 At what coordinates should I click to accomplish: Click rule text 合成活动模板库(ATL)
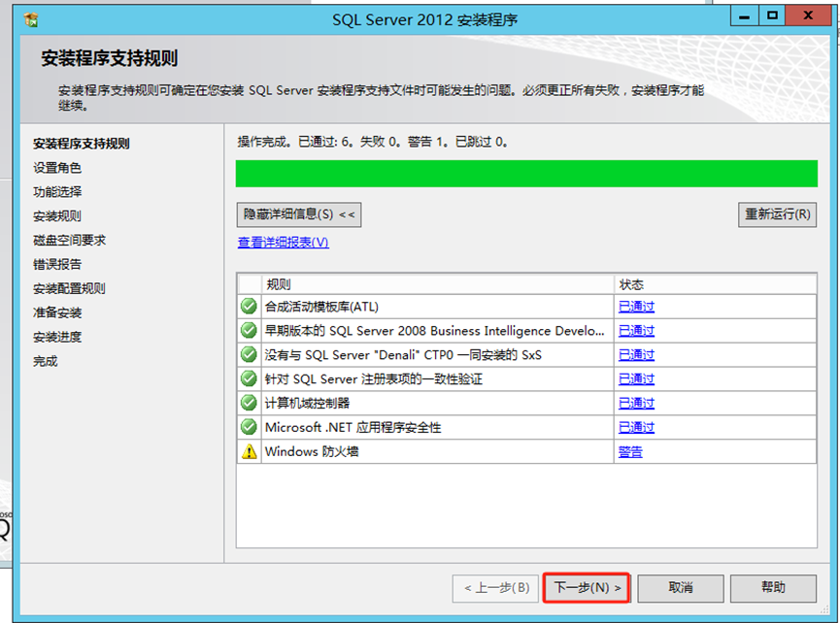[x=321, y=307]
